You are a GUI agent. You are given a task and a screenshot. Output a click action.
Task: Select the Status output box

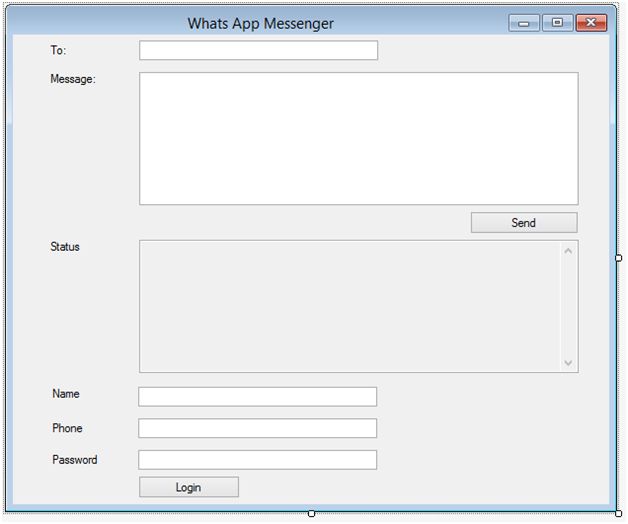tap(358, 306)
